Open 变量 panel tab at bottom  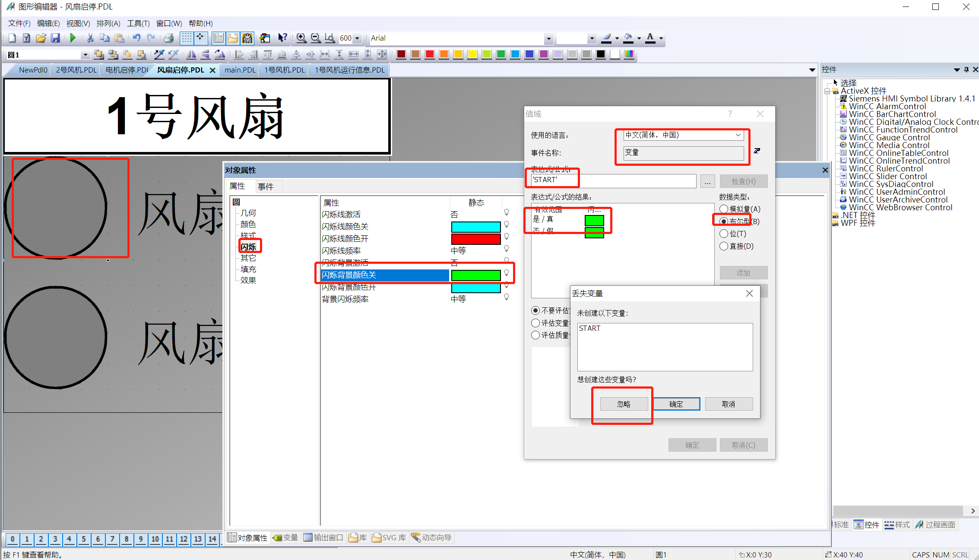pos(285,538)
